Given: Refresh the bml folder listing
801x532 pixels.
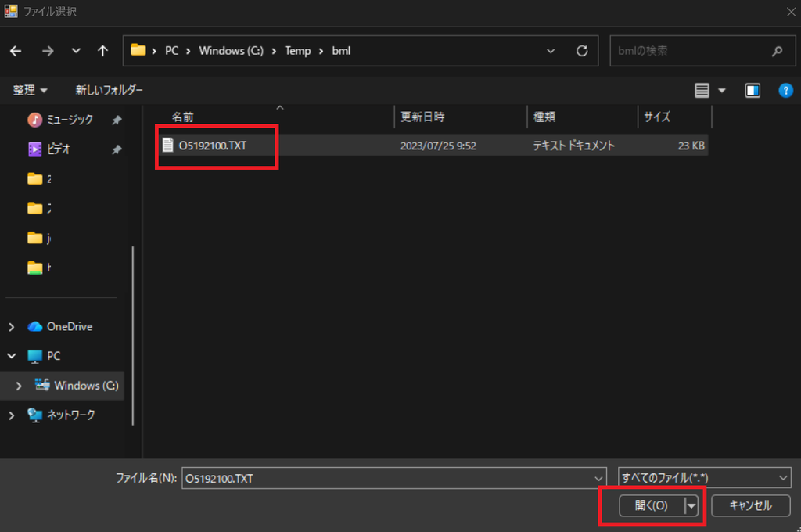Looking at the screenshot, I should click(582, 51).
